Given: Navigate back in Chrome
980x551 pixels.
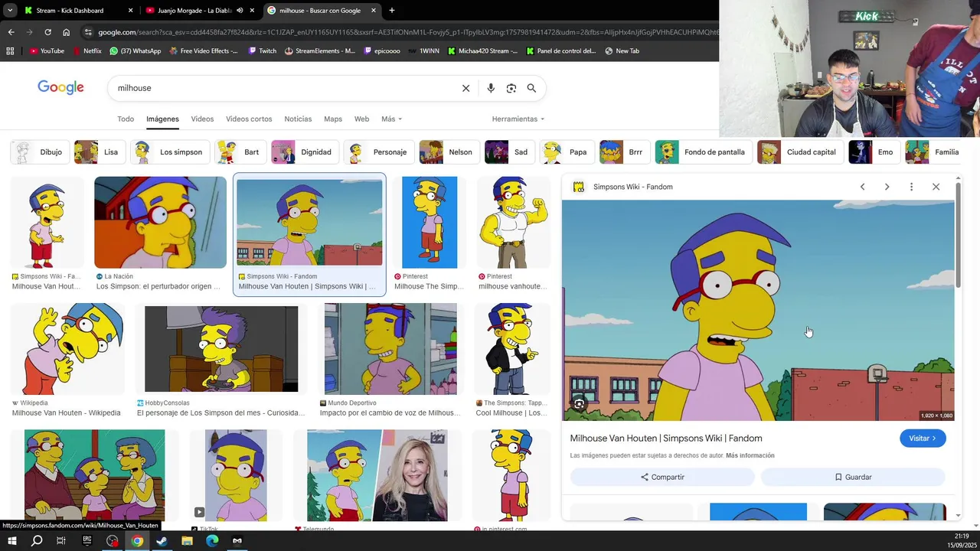Looking at the screenshot, I should pos(11,32).
